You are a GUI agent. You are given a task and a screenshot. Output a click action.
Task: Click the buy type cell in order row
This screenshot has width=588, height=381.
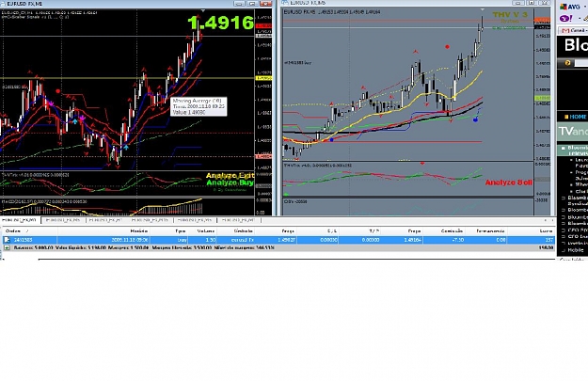coord(182,240)
